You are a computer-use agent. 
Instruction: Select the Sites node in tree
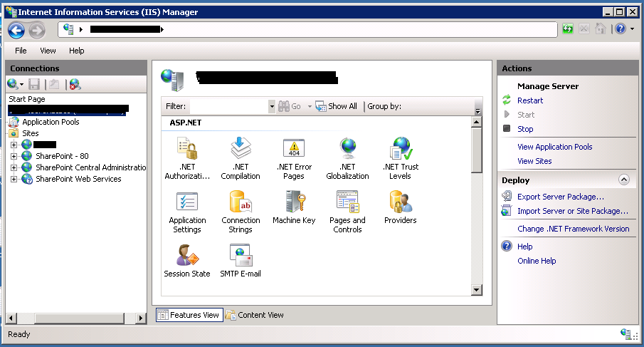pyautogui.click(x=31, y=133)
